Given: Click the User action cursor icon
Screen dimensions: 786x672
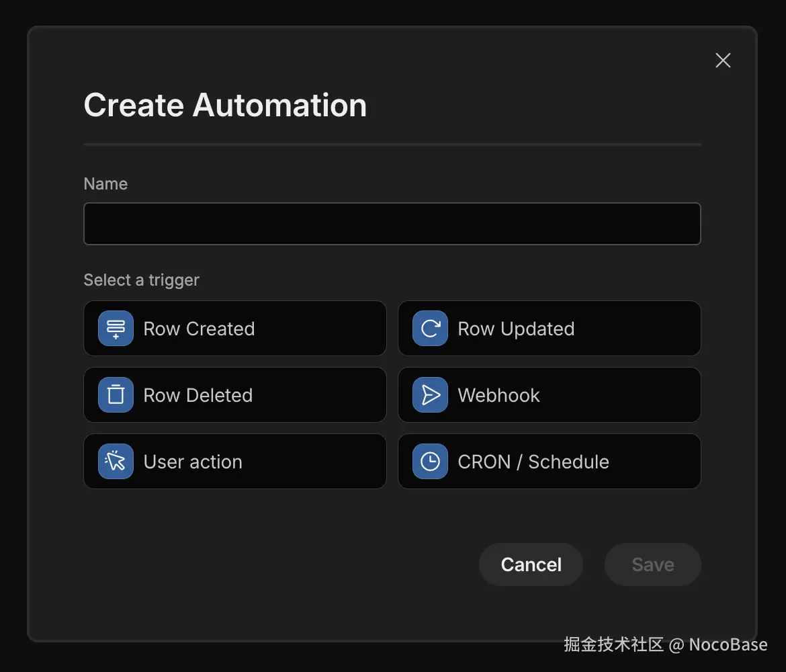Looking at the screenshot, I should pos(116,462).
